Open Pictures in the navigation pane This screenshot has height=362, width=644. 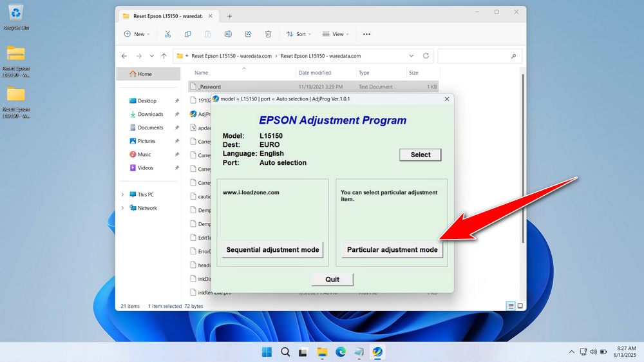(x=146, y=141)
